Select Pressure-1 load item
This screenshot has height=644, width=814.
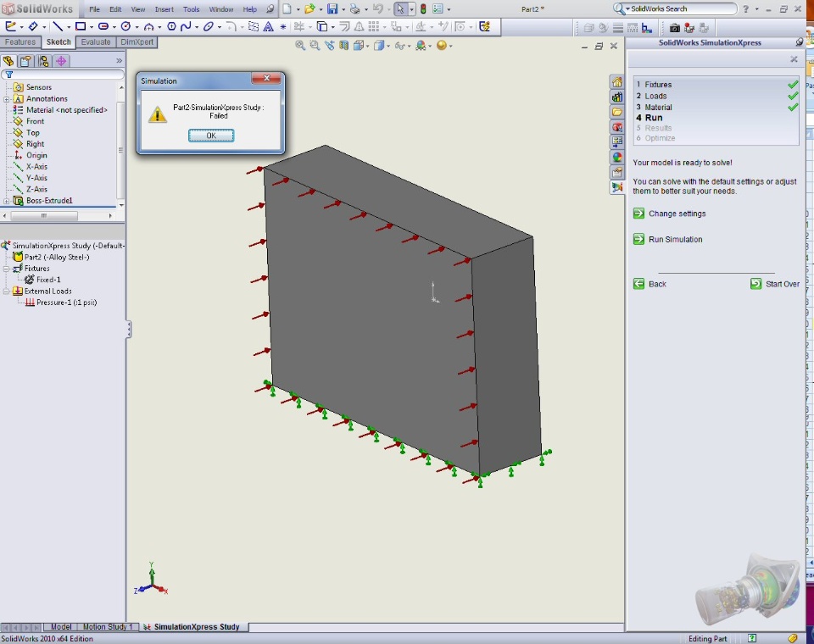coord(61,303)
